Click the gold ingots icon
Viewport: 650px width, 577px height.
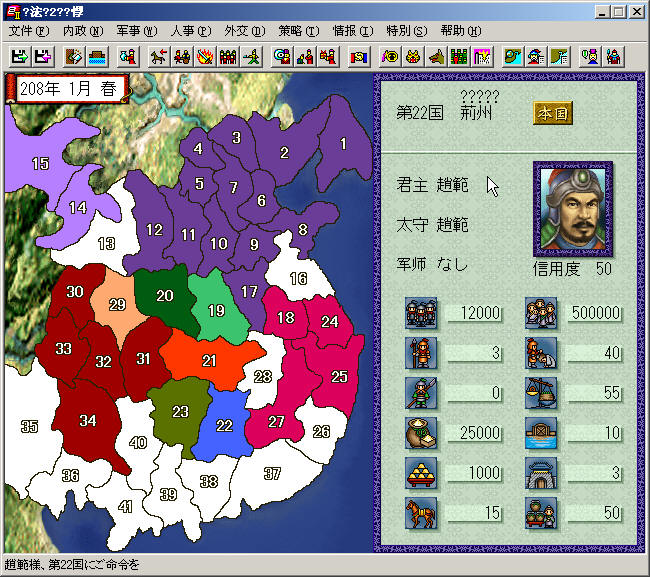click(x=421, y=472)
